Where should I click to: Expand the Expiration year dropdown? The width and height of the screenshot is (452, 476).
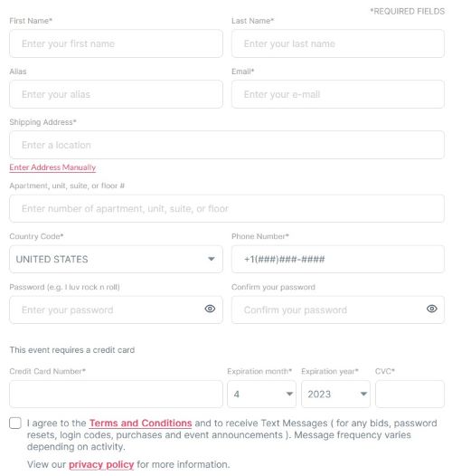point(335,394)
